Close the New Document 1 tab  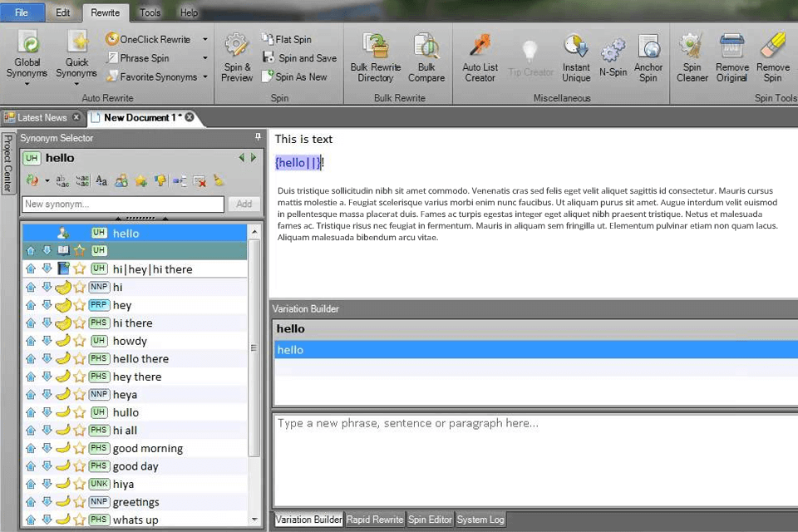click(190, 117)
